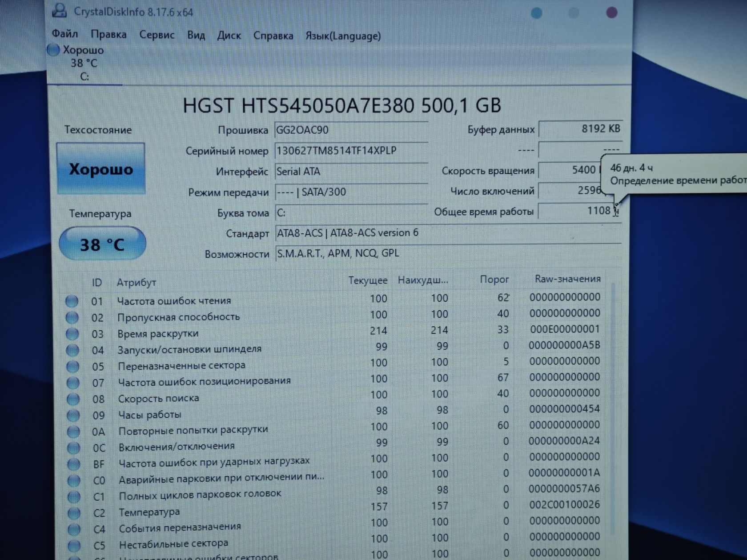Select attribute text Время раскрутки
The height and width of the screenshot is (560, 747).
pyautogui.click(x=158, y=333)
